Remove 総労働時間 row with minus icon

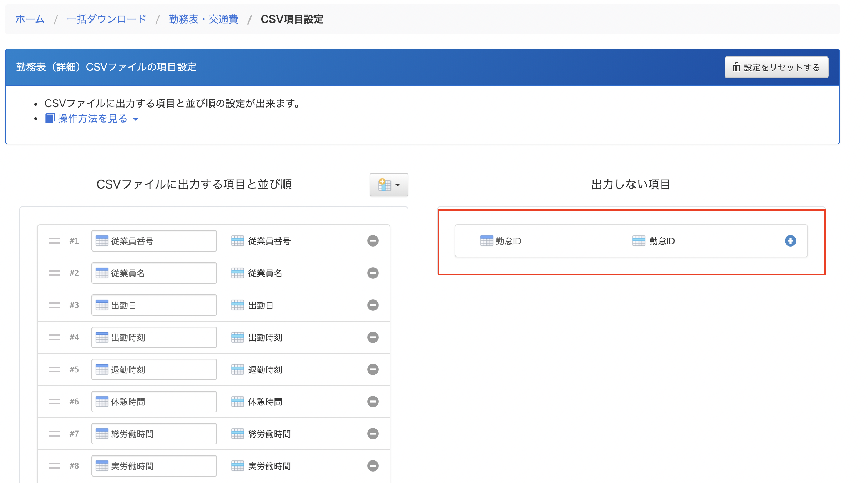click(373, 434)
